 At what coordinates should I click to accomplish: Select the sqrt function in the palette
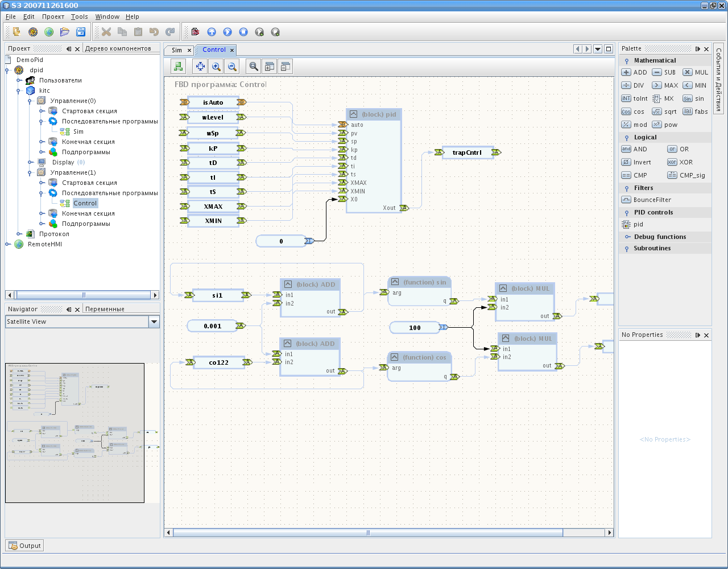point(664,112)
